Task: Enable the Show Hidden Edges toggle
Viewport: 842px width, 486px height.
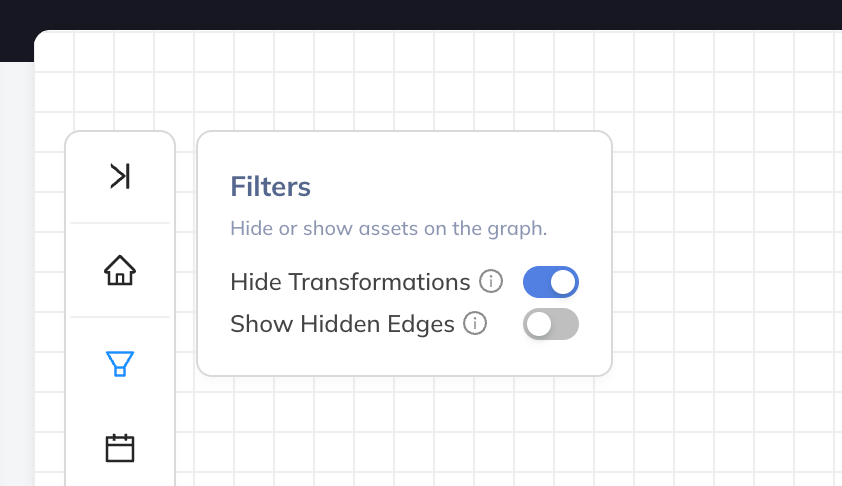Action: point(551,324)
